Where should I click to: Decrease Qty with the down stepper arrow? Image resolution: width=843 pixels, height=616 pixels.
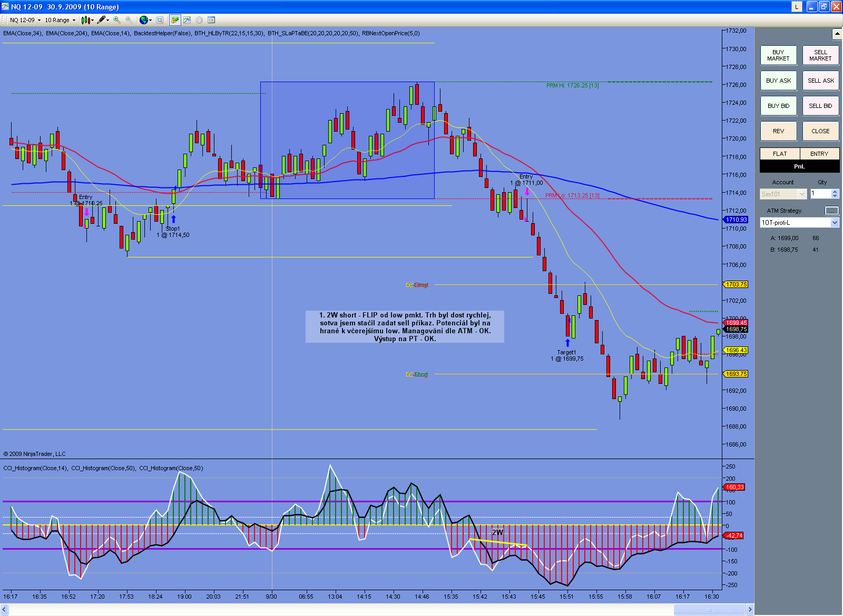point(835,196)
